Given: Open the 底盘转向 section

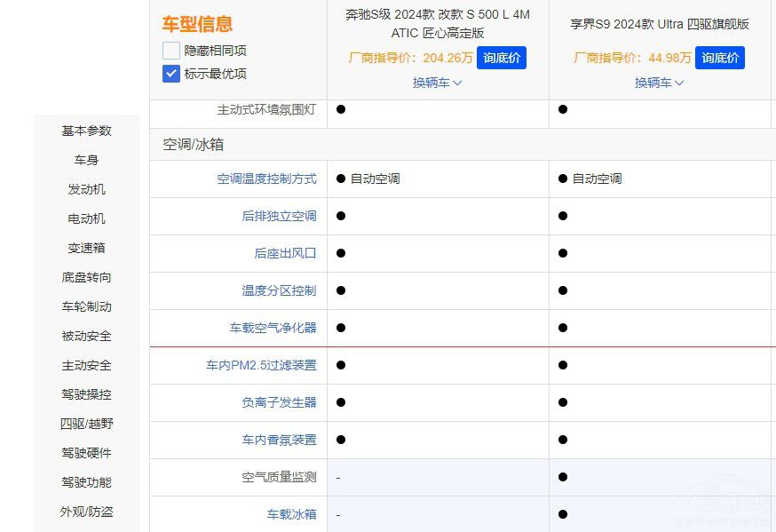Looking at the screenshot, I should click(85, 277).
